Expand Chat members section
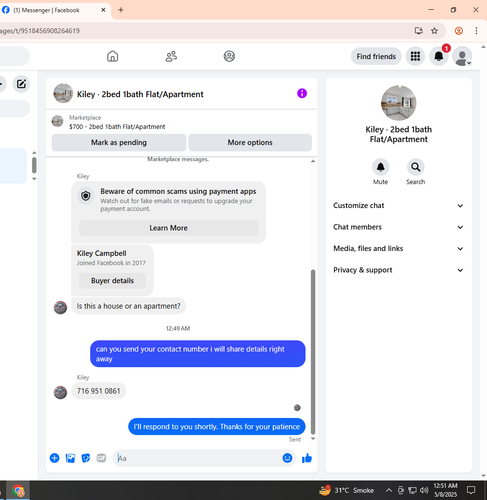The image size is (487, 500). point(398,227)
